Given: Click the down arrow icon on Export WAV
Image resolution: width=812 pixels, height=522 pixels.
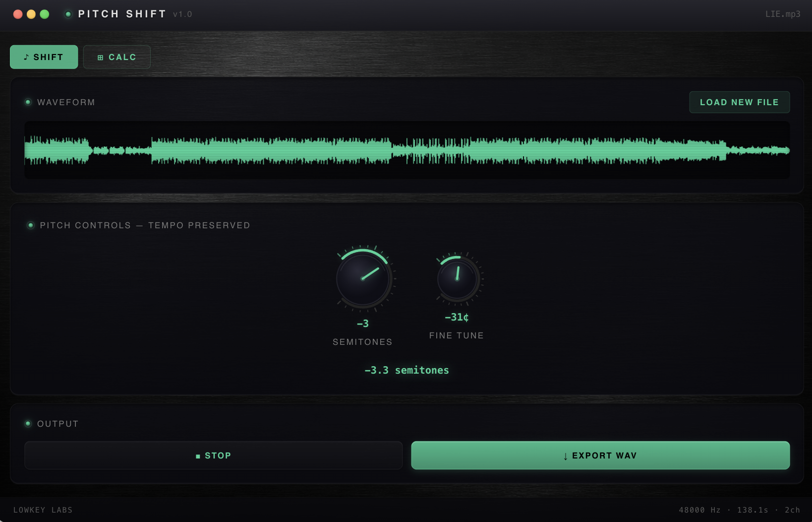Looking at the screenshot, I should click(x=565, y=456).
